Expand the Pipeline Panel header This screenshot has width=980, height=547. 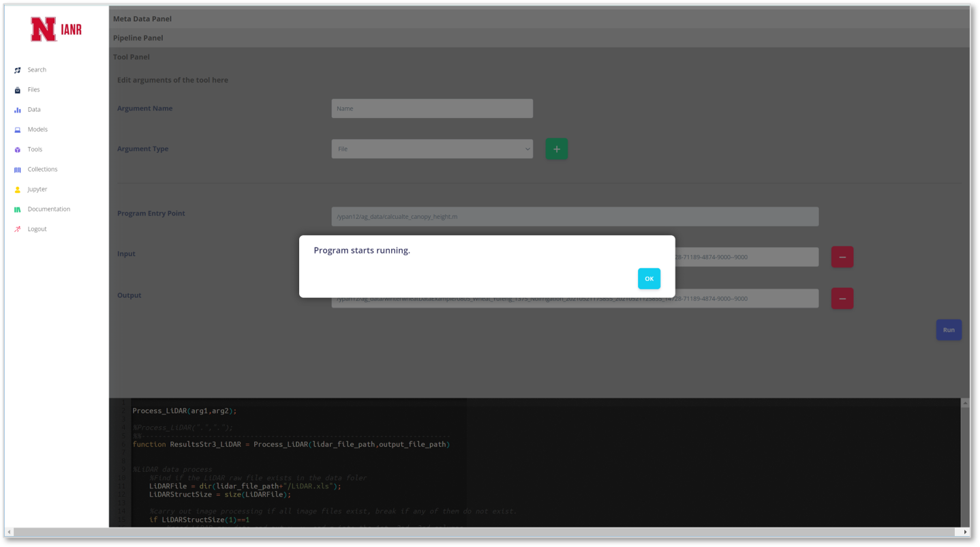[539, 38]
